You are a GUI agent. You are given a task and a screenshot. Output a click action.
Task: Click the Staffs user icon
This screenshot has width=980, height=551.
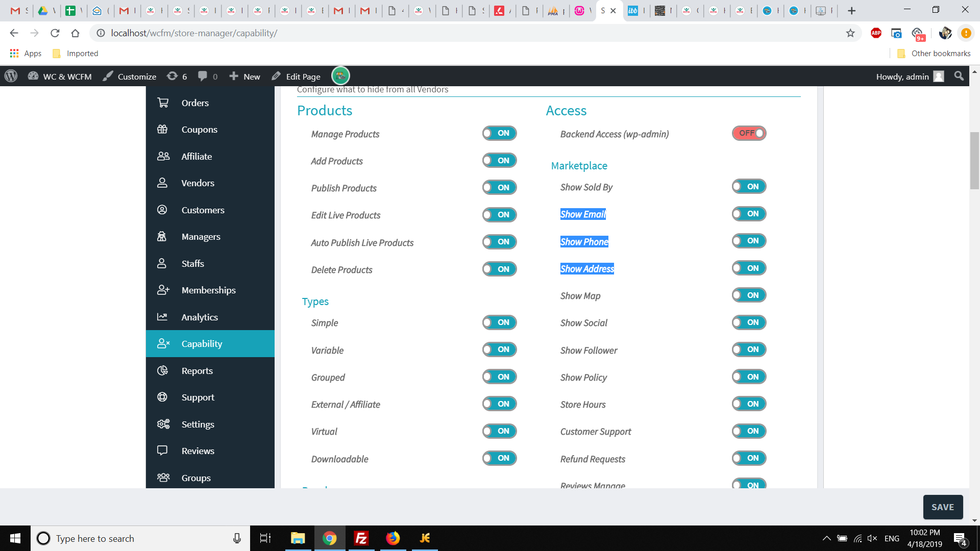coord(162,263)
